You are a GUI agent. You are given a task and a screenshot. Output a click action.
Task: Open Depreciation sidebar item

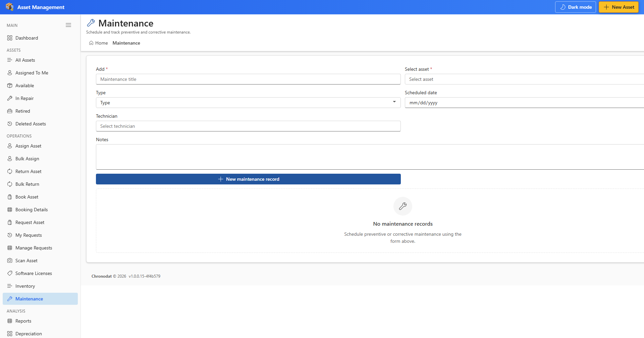(x=40, y=334)
